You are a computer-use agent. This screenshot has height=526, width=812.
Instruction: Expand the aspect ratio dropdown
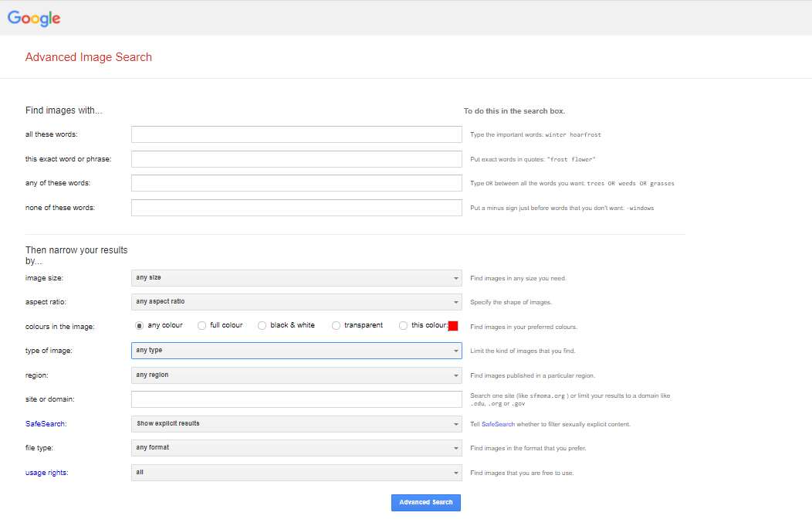pos(296,302)
